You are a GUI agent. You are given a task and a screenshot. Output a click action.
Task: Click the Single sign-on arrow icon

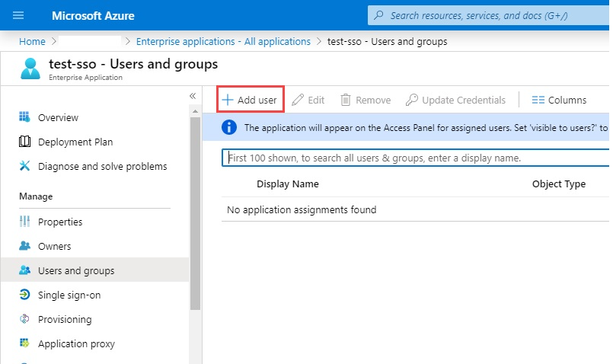click(x=24, y=295)
